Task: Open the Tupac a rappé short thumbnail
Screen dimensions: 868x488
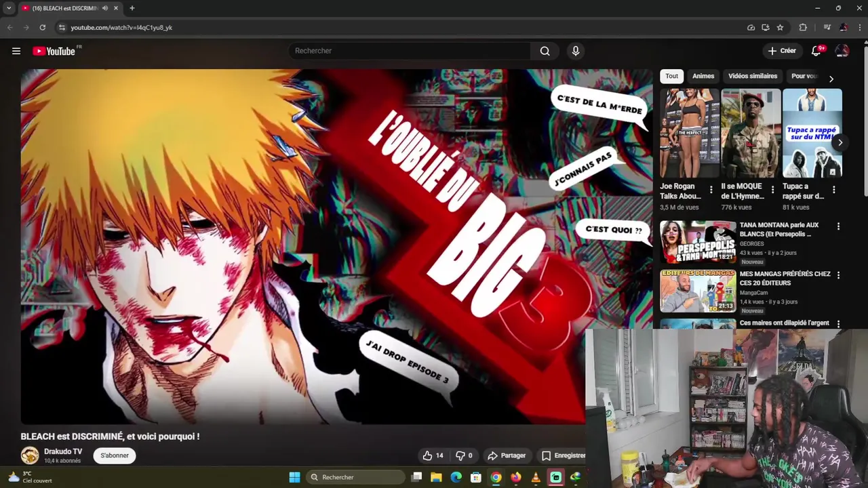Action: (x=812, y=133)
